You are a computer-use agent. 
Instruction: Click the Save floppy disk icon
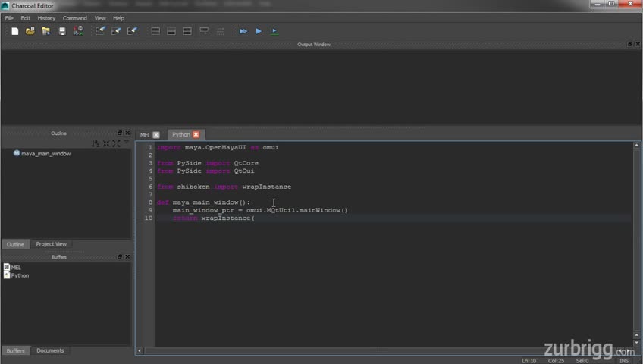coord(62,31)
